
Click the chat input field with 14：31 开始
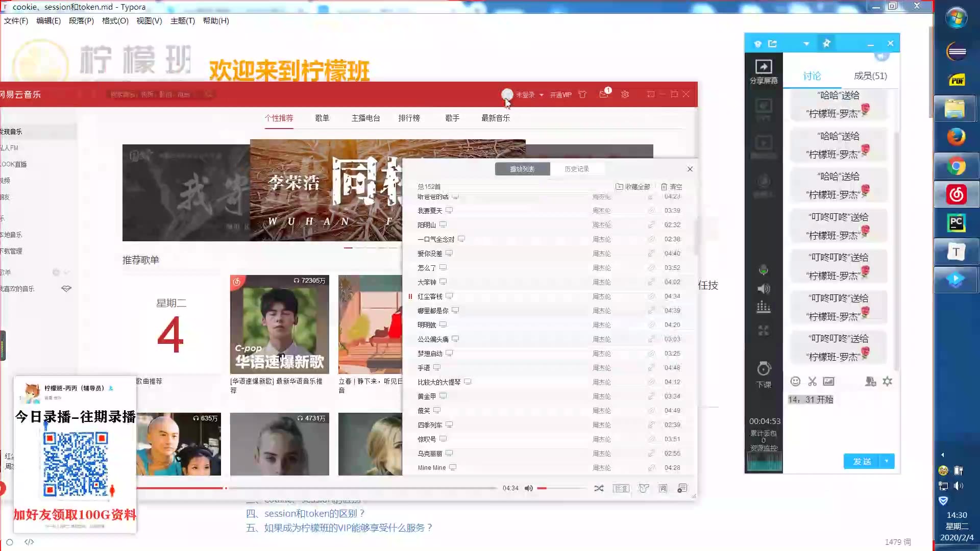pyautogui.click(x=840, y=421)
